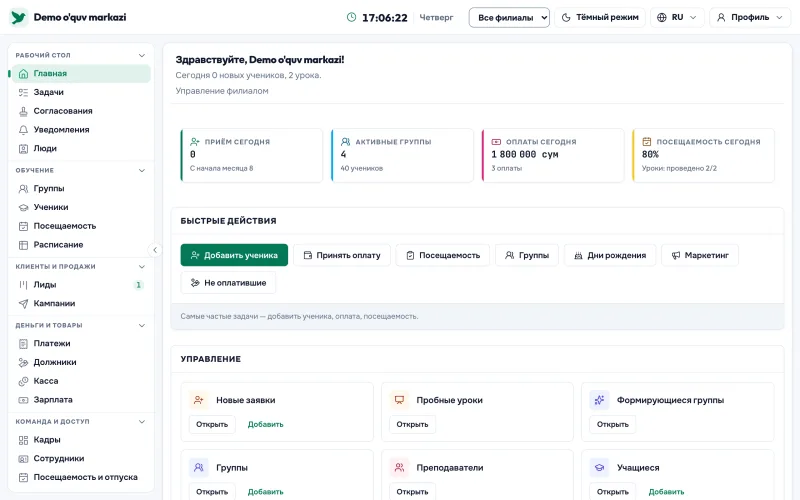Viewport: 800px width, 500px height.
Task: Click the coins icon beside Касса
Action: click(x=23, y=381)
